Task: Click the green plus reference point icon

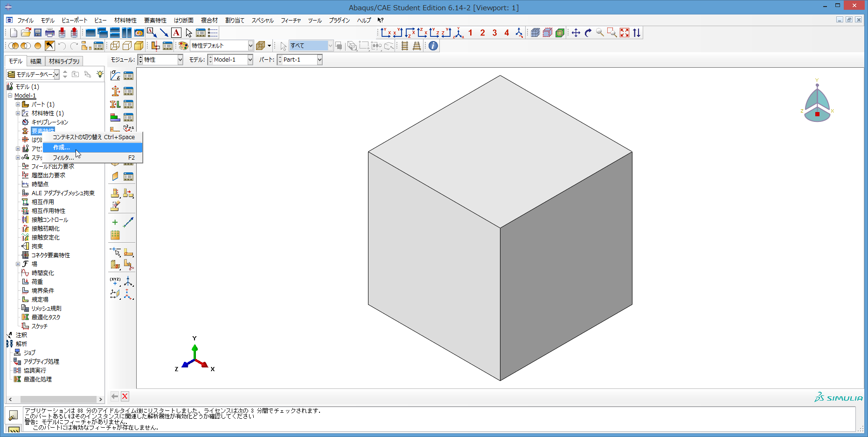Action: tap(115, 222)
